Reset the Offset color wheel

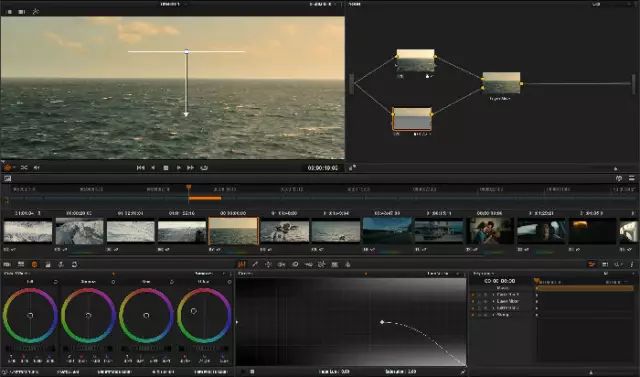click(x=229, y=282)
